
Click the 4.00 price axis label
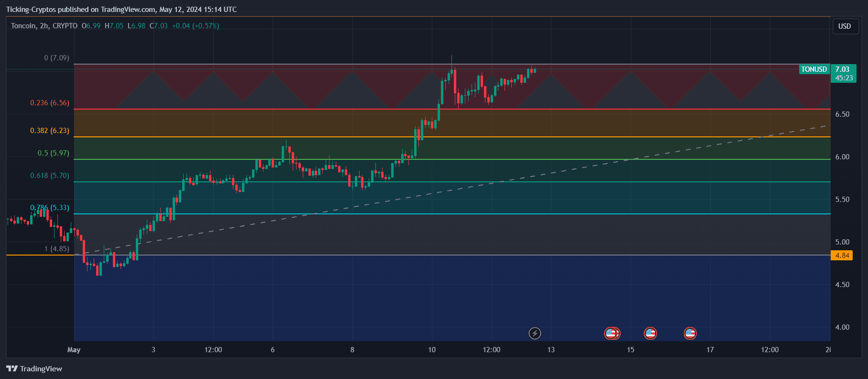842,327
